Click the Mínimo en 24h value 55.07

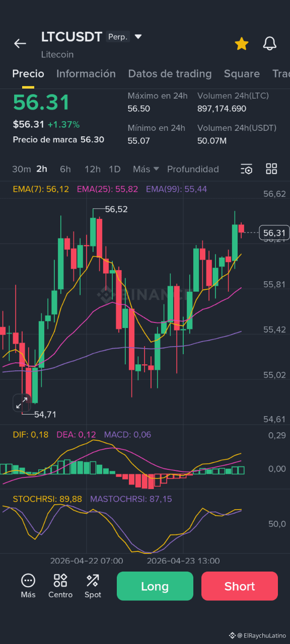[138, 141]
